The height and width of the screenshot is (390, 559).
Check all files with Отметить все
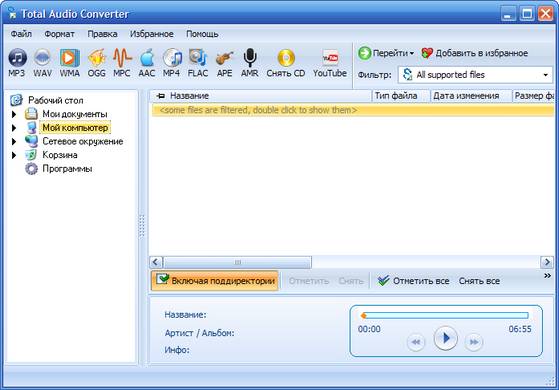(x=414, y=281)
